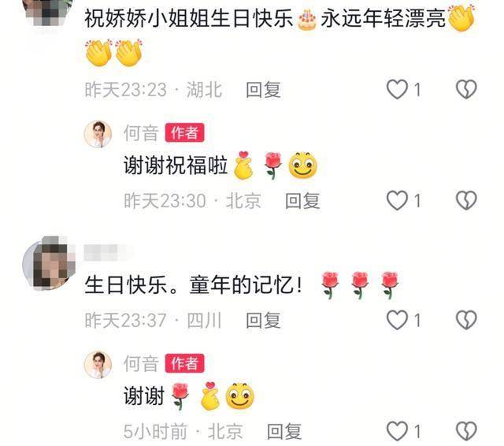Like the 湖北 birthday wish comment
This screenshot has height=446, width=504.
click(397, 89)
